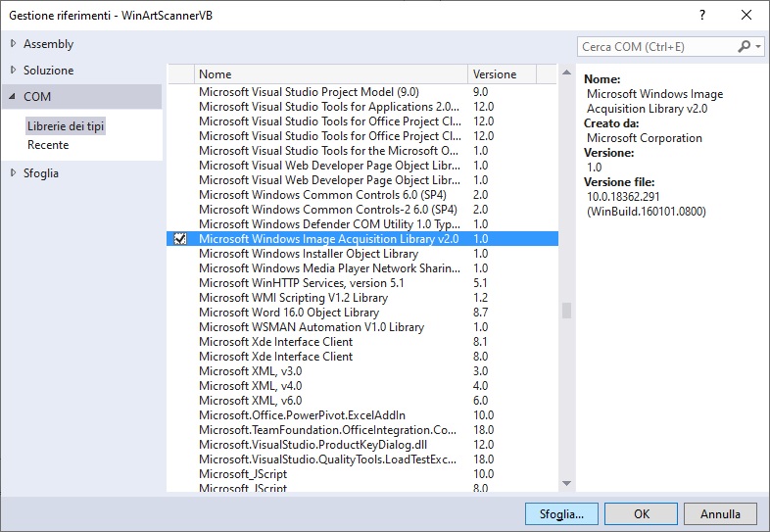Select Microsoft Windows Installer Object Library
This screenshot has height=532, width=770.
(362, 254)
